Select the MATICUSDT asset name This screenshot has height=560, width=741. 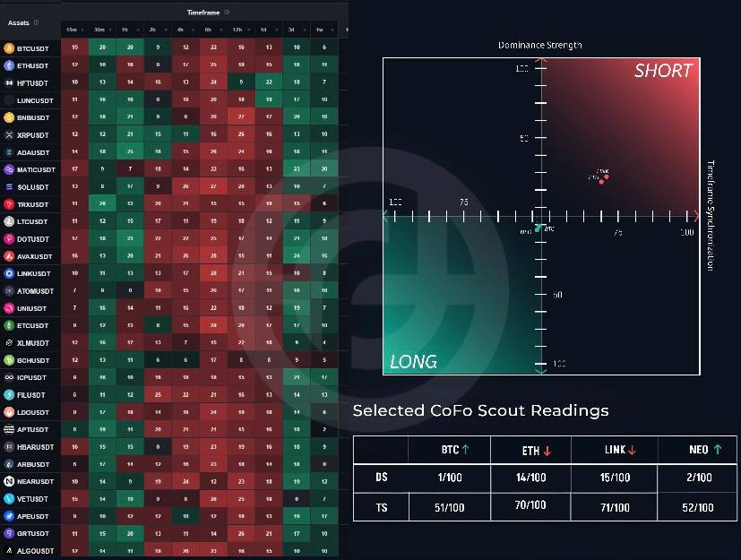coord(36,169)
